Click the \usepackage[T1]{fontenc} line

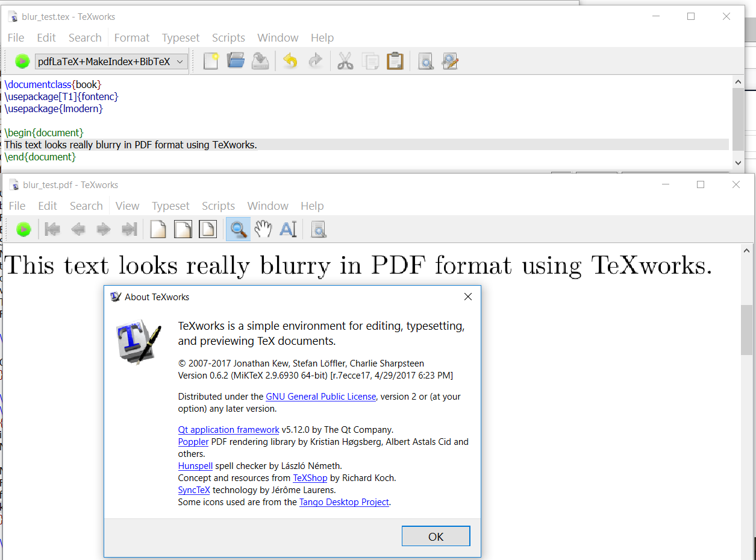click(61, 96)
